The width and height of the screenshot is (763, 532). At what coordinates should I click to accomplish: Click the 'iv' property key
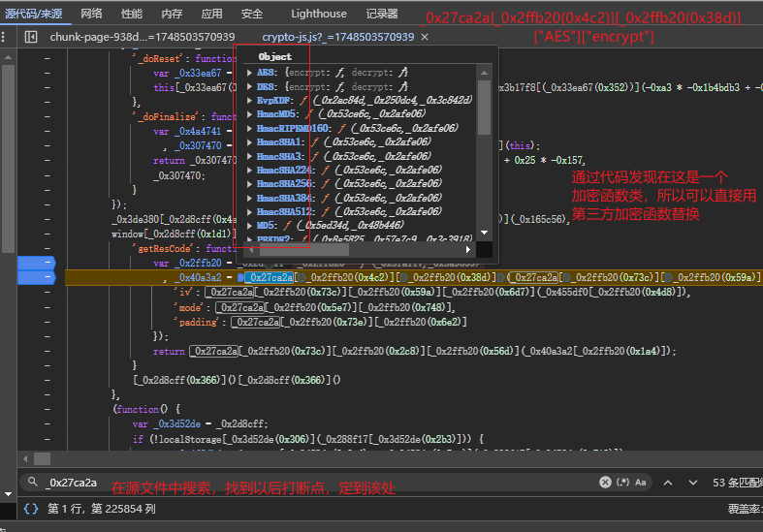coord(185,292)
